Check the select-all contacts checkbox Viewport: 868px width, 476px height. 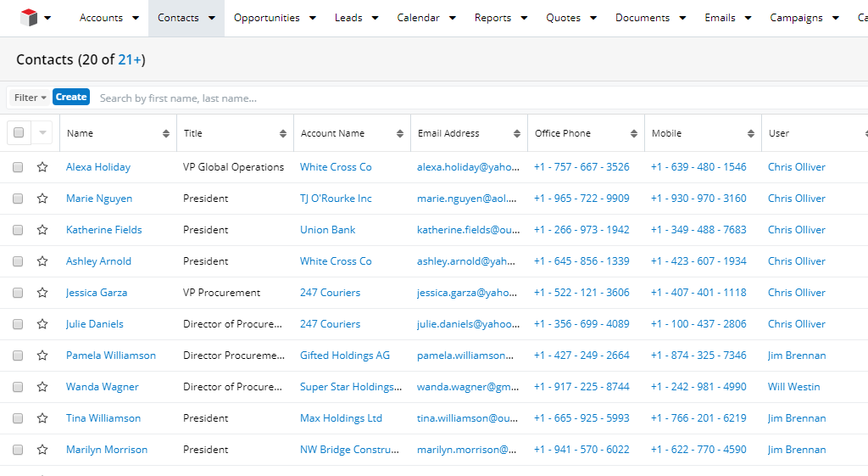[19, 133]
